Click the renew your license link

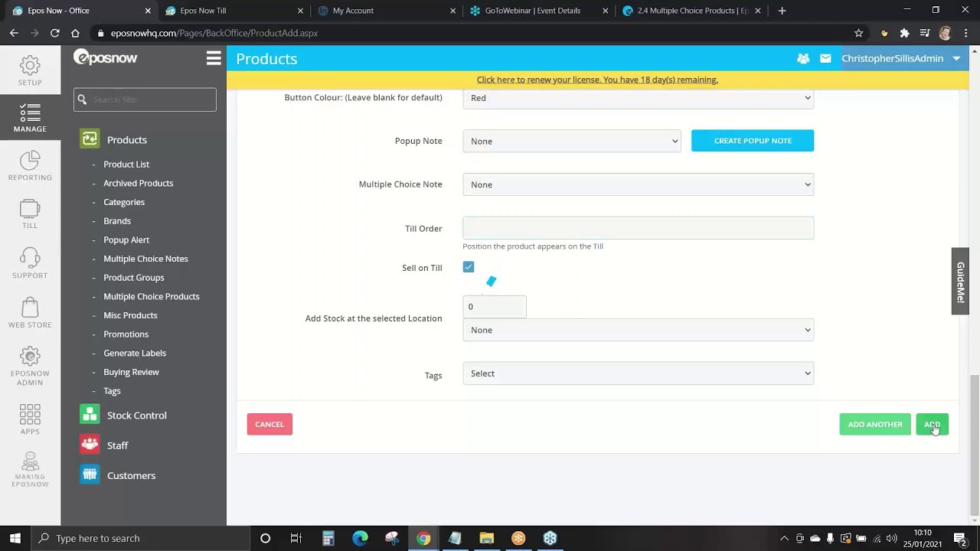coord(597,80)
